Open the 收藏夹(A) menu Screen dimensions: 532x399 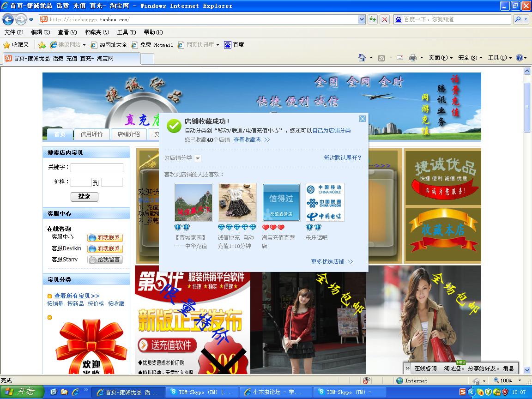pyautogui.click(x=97, y=32)
